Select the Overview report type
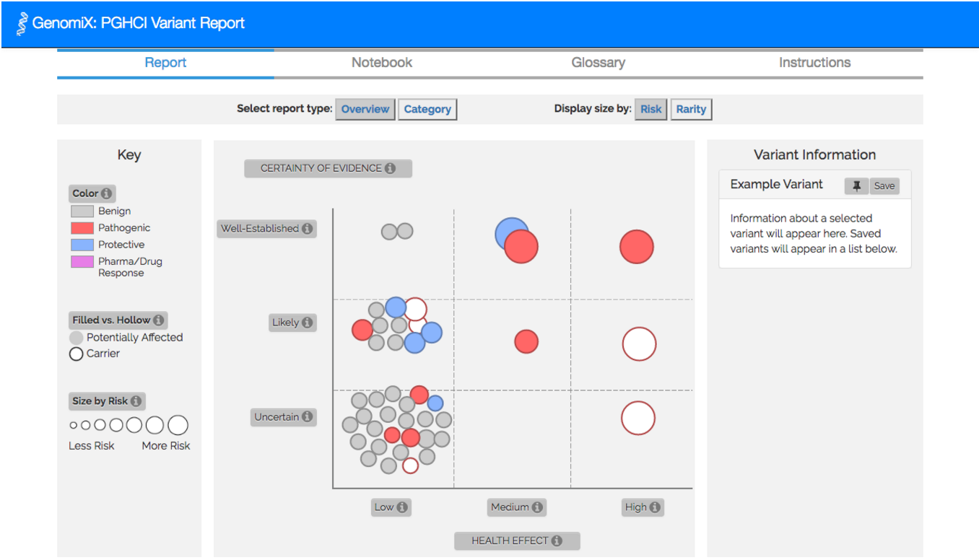 [365, 110]
